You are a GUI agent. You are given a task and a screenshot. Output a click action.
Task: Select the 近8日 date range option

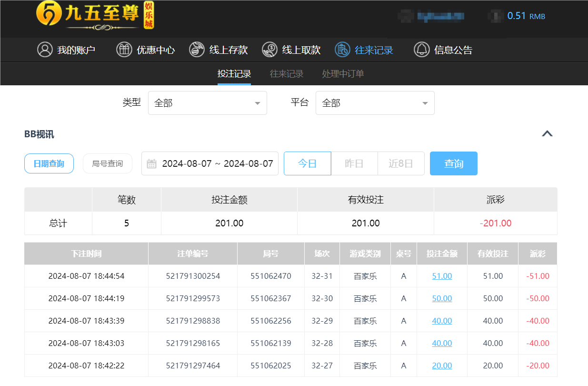point(401,163)
